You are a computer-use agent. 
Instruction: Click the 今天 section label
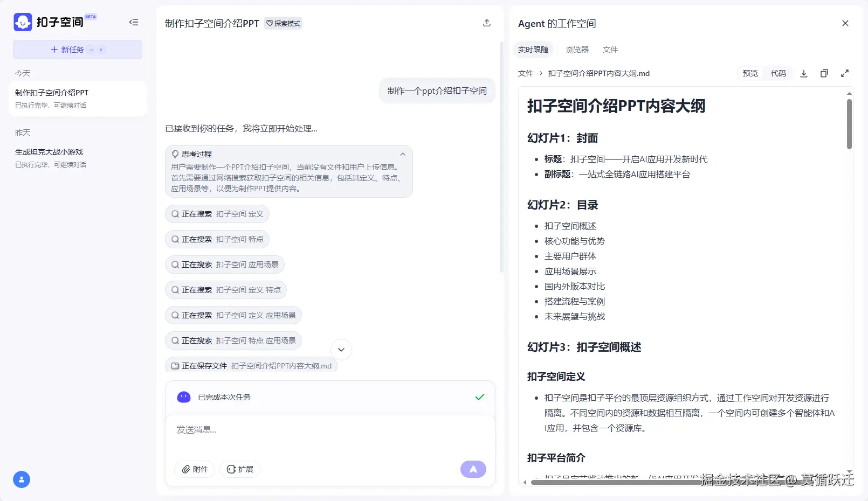[23, 73]
